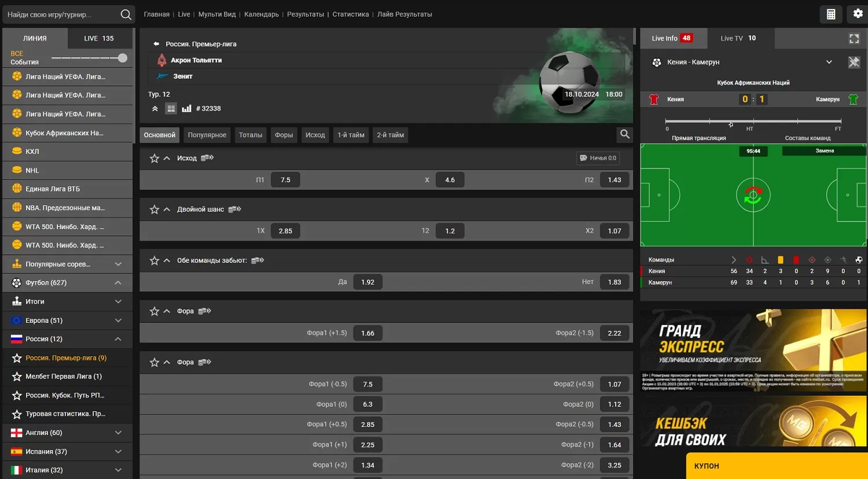Viewport: 868px width, 479px height.
Task: Expand Live Info panel to fullscreen
Action: coord(854,39)
